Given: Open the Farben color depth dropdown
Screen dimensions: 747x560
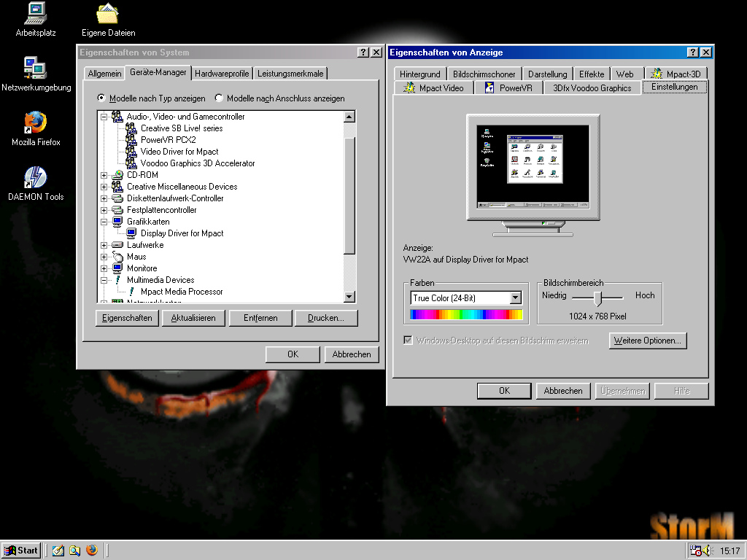Looking at the screenshot, I should [x=515, y=298].
